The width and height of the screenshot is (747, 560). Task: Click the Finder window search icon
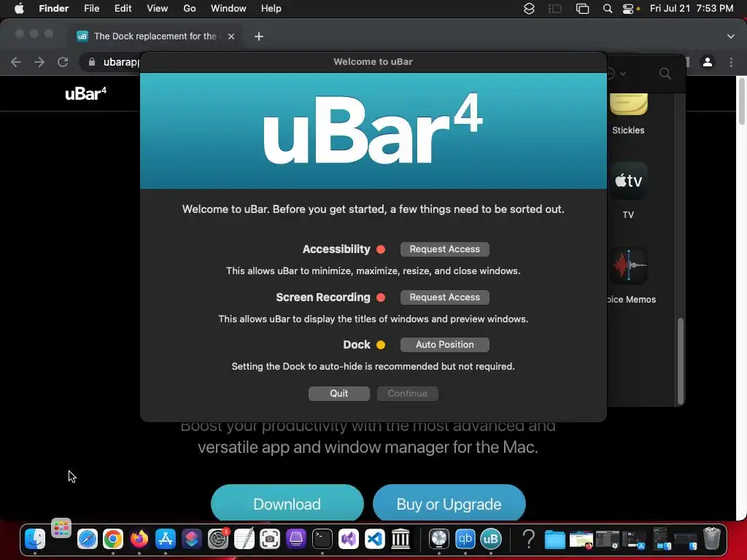click(x=665, y=74)
